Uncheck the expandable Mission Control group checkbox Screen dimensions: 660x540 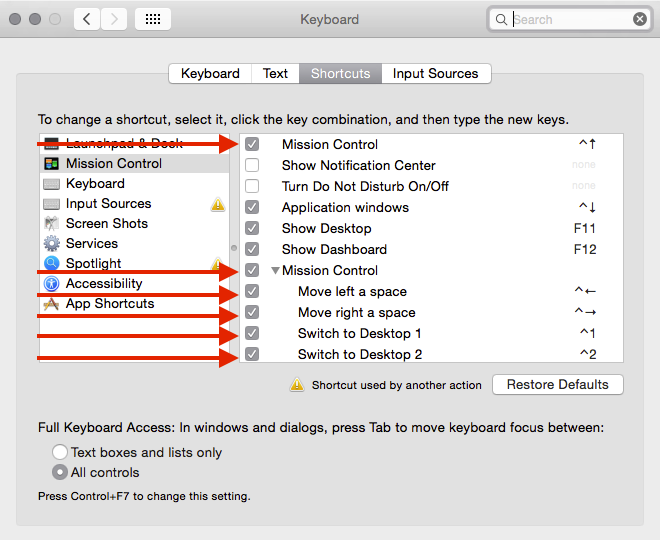[252, 270]
